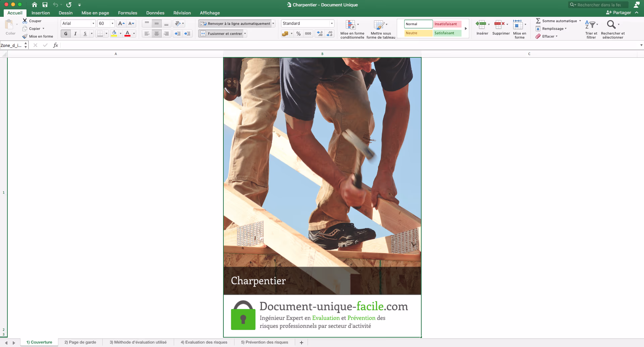644x347 pixels.
Task: Add a new sheet with plus button
Action: tap(302, 342)
